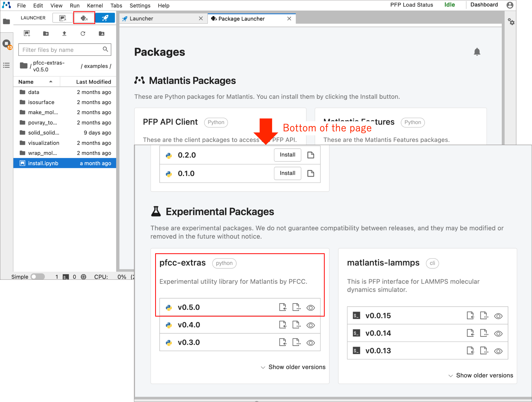The height and width of the screenshot is (402, 532).
Task: Click install icon for pfcc-extras v0.5.0
Action: 283,307
